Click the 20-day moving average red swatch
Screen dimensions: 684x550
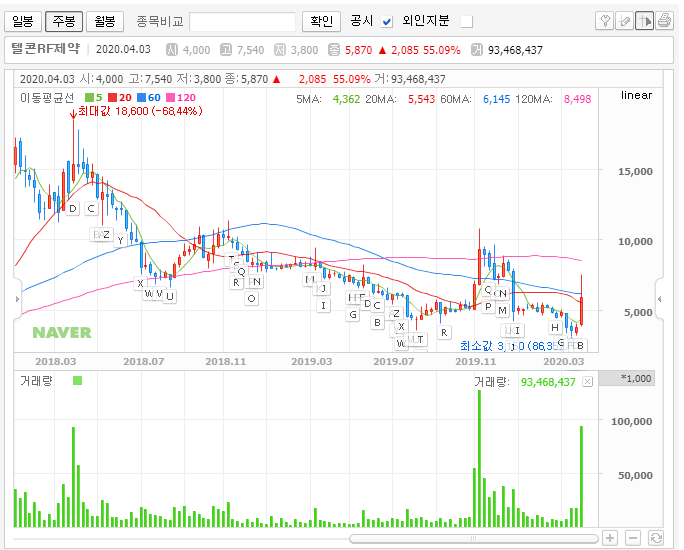(x=113, y=98)
